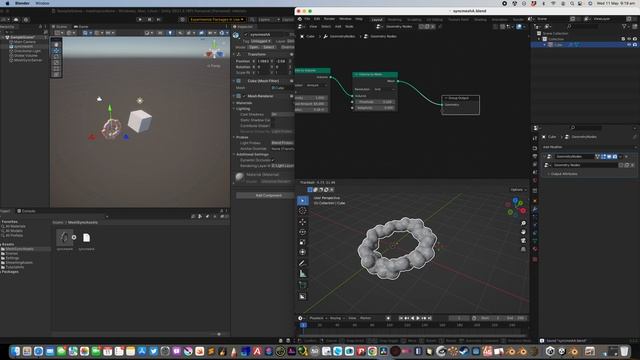Select Blender's Select Box tool
Image resolution: width=640 pixels, height=360 pixels.
click(302, 200)
